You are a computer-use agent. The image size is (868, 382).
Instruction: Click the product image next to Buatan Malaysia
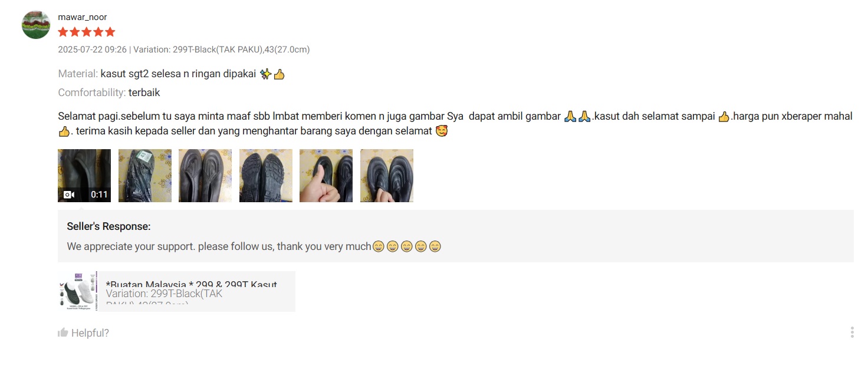(78, 291)
